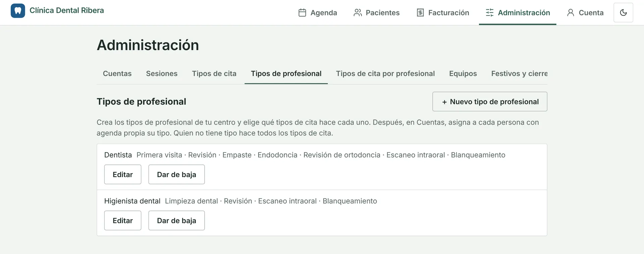Click the tooth logo icon
This screenshot has height=254, width=644.
pyautogui.click(x=18, y=11)
